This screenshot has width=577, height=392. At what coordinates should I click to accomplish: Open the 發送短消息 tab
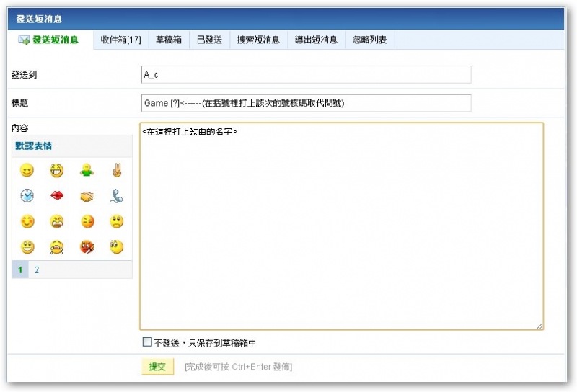(50, 40)
